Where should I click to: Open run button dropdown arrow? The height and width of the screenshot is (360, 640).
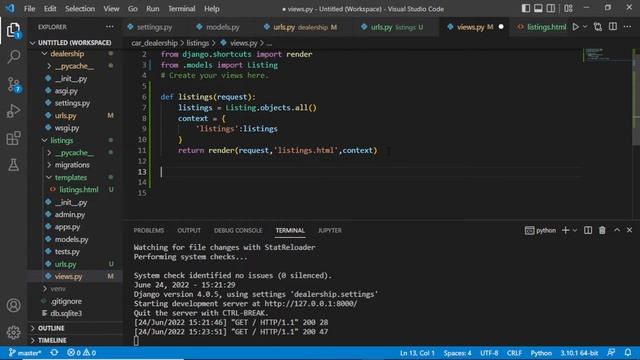pos(585,27)
